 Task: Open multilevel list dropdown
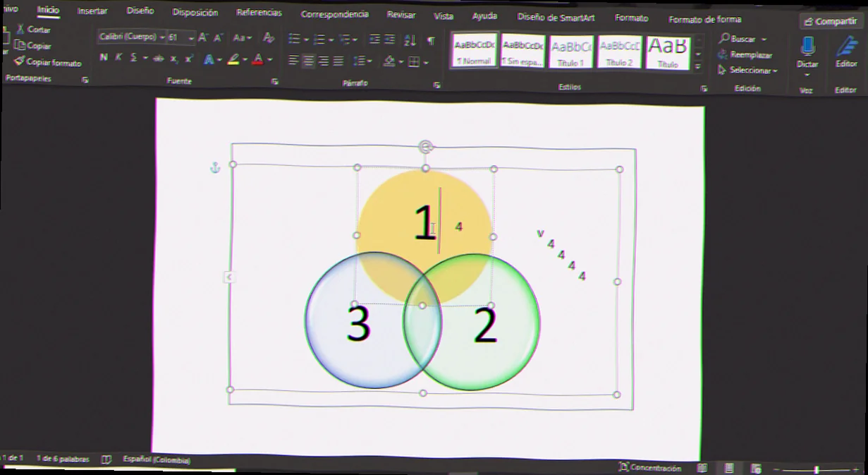pos(355,40)
